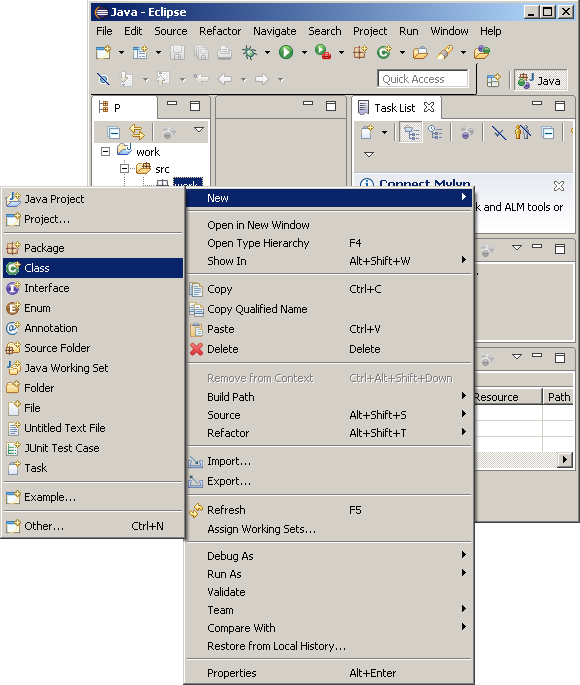Click the Annotation @ icon
This screenshot has height=685, width=580.
pos(13,328)
